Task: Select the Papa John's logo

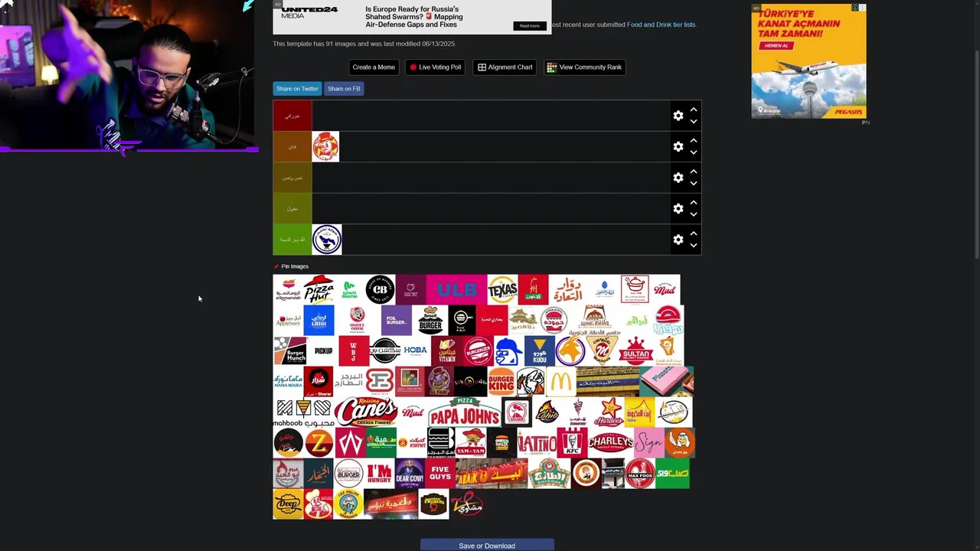Action: point(465,412)
